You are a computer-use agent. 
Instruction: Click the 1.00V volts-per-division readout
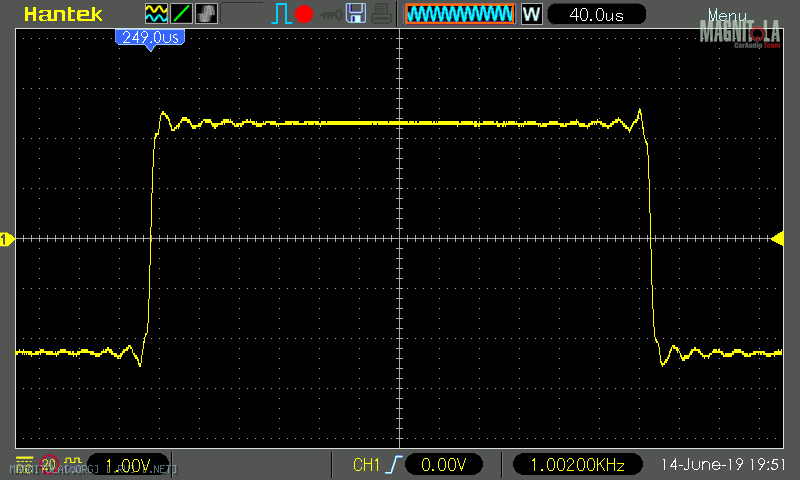[x=128, y=465]
